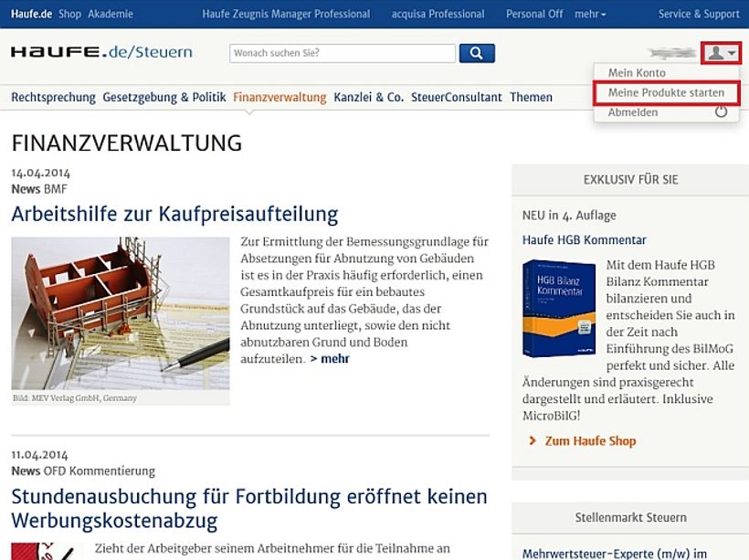Switch to the Rechtsprechung section

[51, 97]
